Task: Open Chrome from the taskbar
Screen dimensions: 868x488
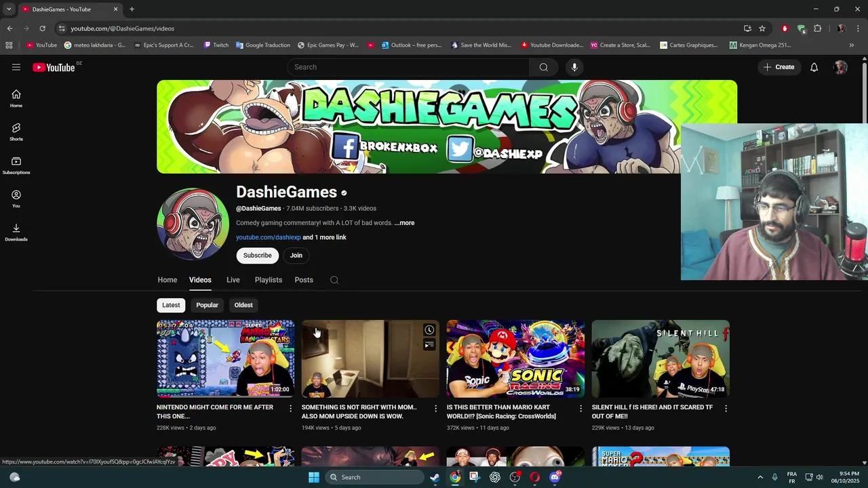Action: pyautogui.click(x=455, y=477)
